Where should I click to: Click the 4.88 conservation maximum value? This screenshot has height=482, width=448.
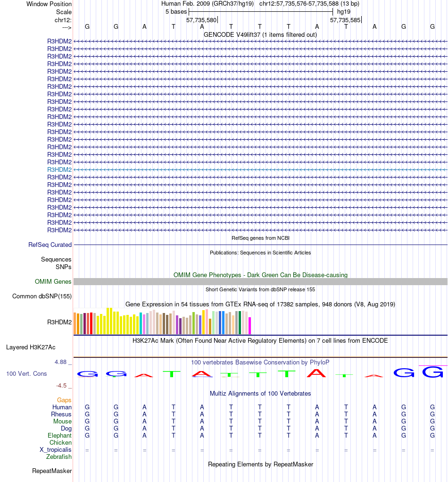coord(60,362)
